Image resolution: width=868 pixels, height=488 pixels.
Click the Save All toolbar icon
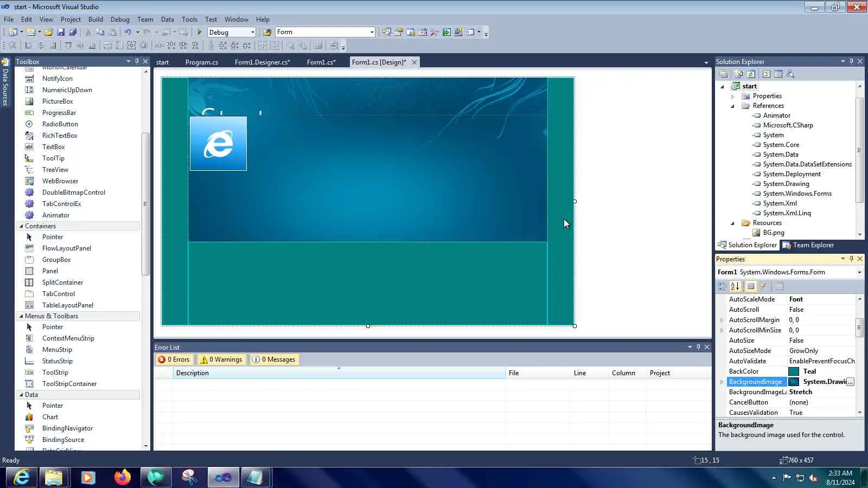click(73, 32)
